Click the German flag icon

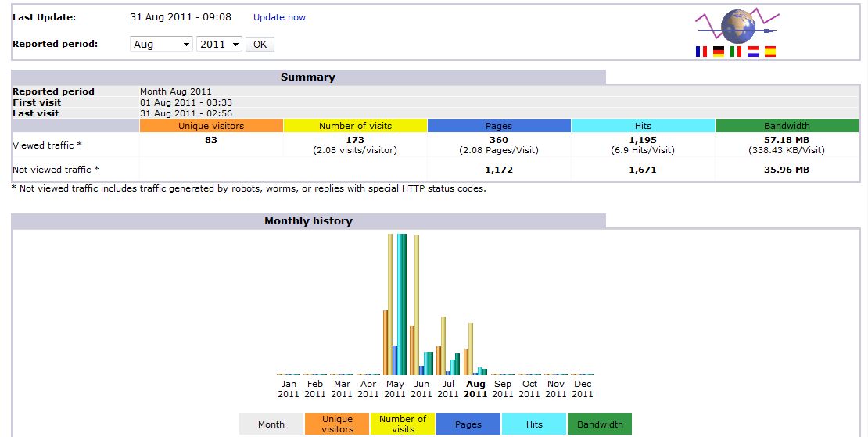point(719,52)
